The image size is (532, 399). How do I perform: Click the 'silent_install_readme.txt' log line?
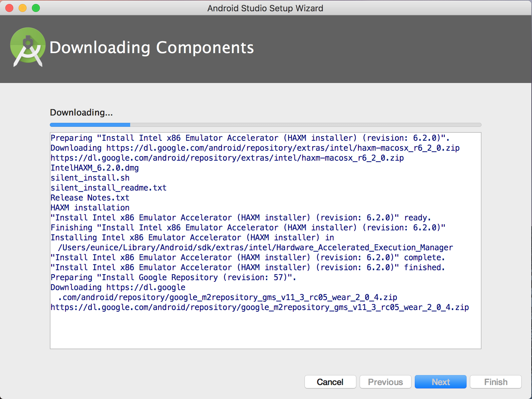108,188
